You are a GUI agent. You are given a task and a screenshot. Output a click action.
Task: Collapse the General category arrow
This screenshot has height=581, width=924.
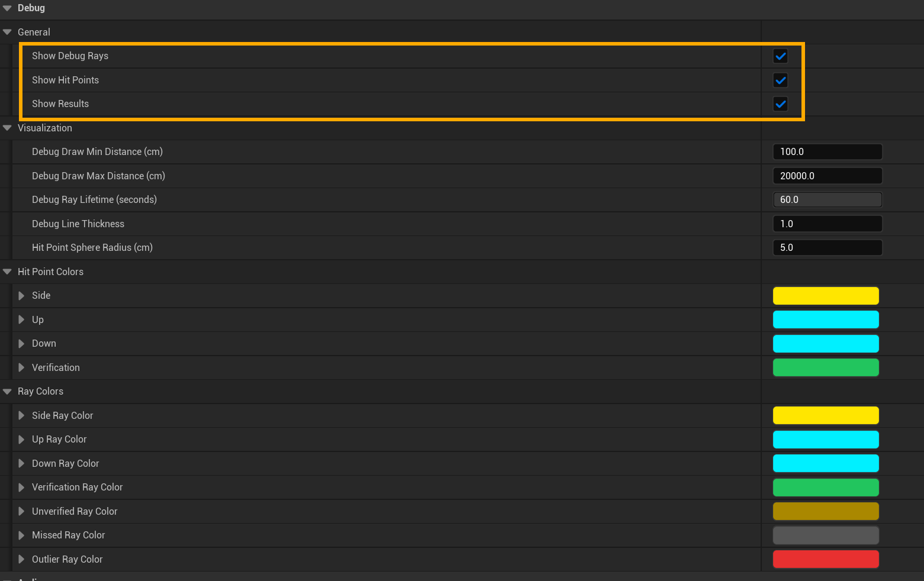pos(7,32)
